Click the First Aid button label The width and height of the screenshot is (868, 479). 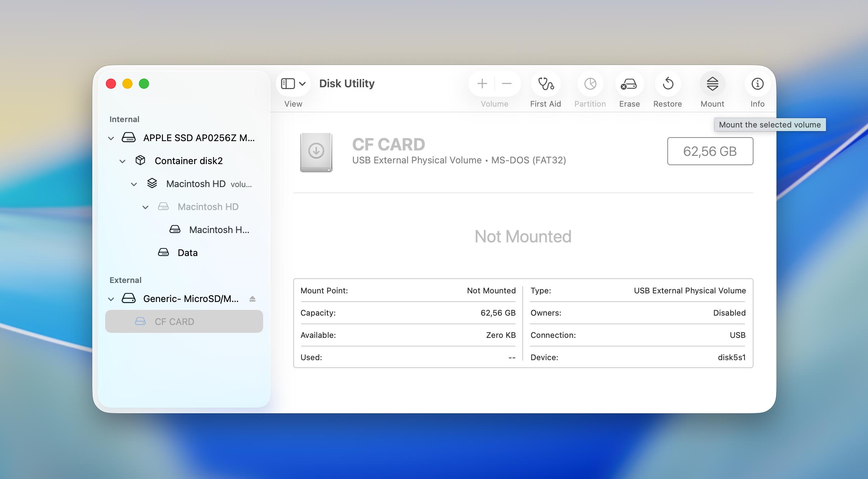(545, 104)
